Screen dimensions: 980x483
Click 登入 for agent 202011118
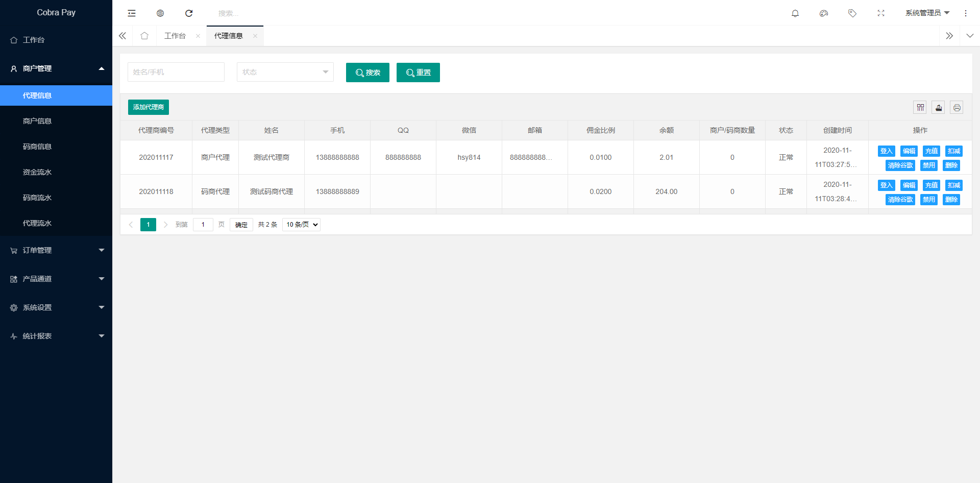(x=887, y=185)
